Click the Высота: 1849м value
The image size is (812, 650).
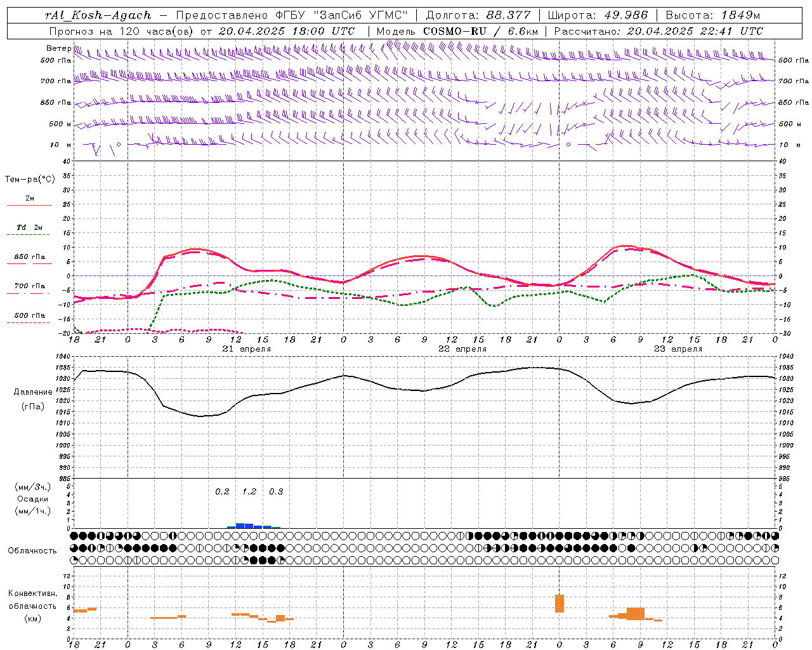point(713,15)
